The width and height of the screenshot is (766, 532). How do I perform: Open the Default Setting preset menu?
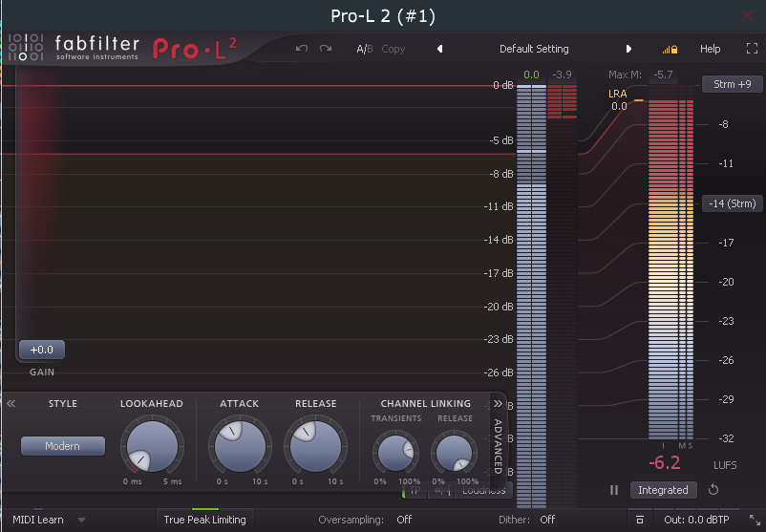534,49
